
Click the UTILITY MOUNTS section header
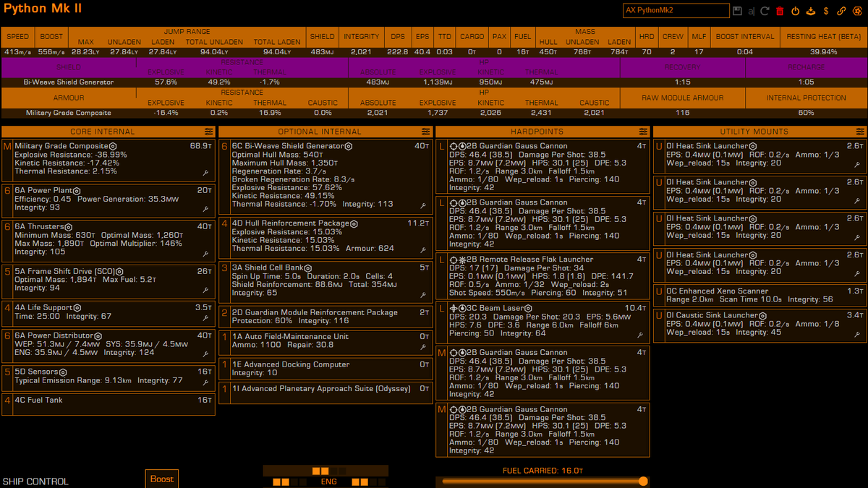tap(753, 132)
